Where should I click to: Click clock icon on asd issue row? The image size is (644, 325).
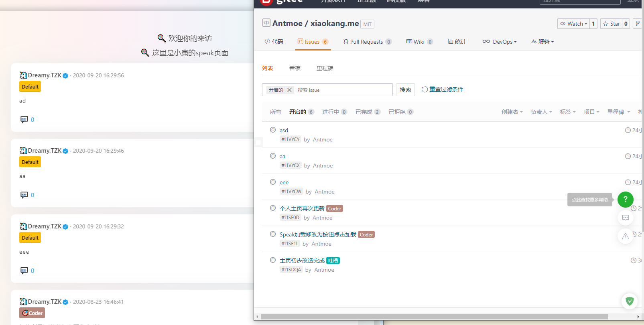point(628,130)
